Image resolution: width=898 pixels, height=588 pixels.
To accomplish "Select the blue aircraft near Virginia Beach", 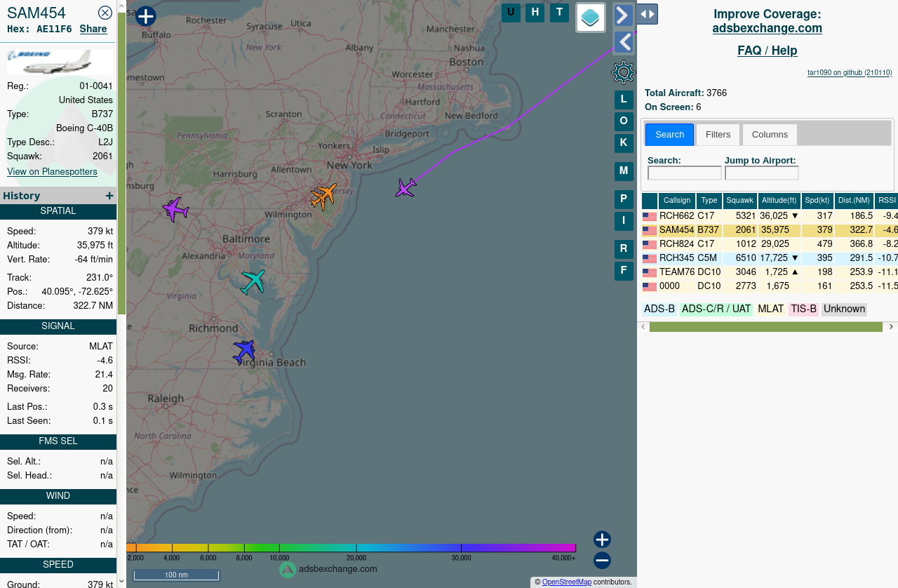I will 243,350.
